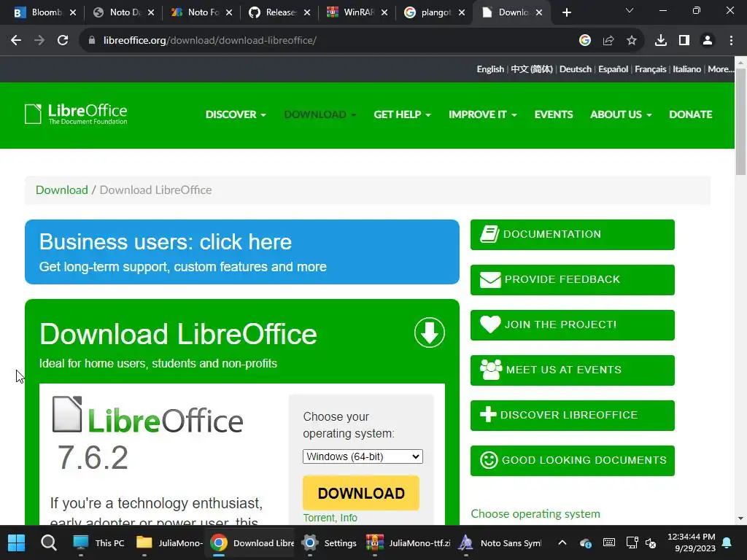Open This PC from the taskbar
The image size is (747, 560).
98,542
